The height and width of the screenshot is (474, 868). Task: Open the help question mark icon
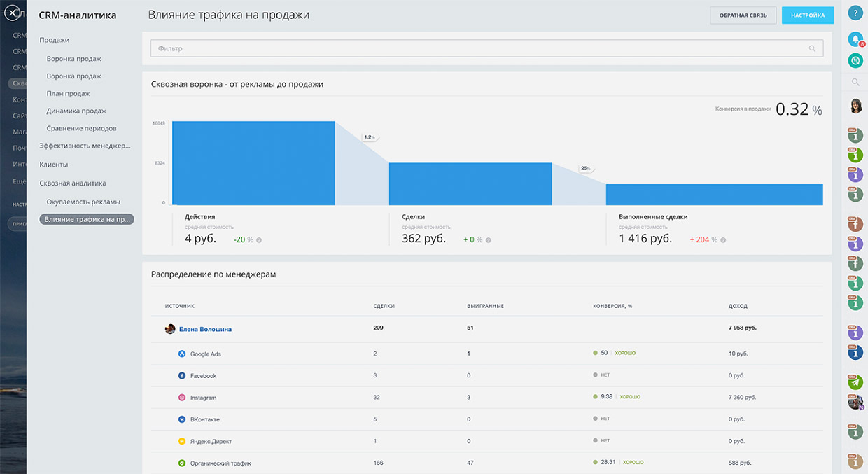(x=855, y=13)
